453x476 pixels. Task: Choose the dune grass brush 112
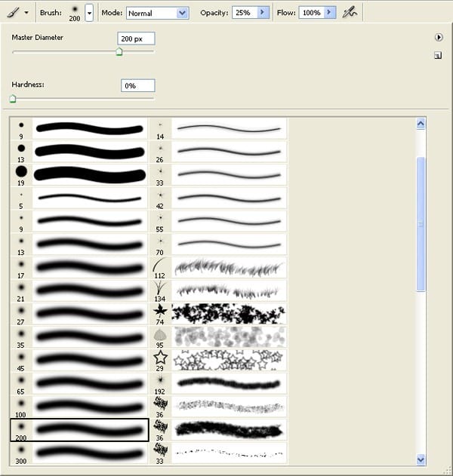tap(160, 267)
